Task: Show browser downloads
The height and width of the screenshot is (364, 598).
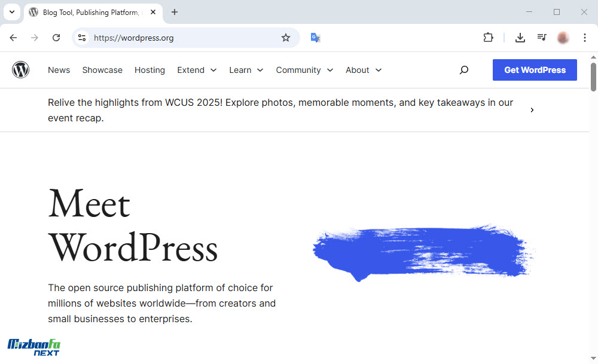Action: pyautogui.click(x=520, y=38)
